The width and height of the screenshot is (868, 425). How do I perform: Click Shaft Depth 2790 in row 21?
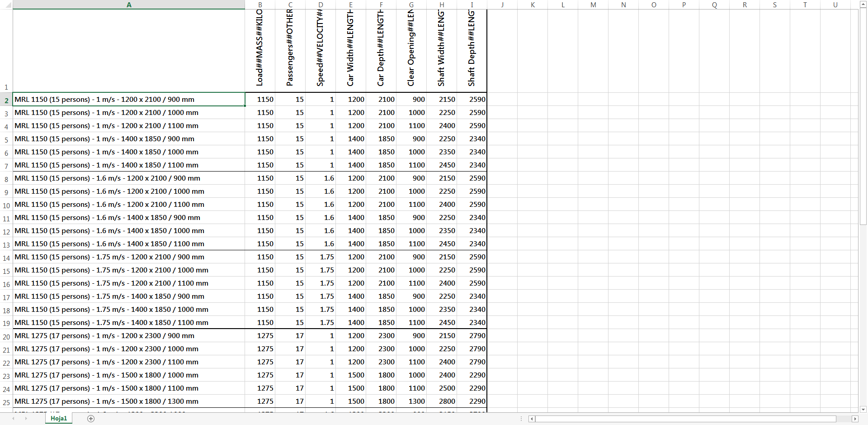[472, 349]
